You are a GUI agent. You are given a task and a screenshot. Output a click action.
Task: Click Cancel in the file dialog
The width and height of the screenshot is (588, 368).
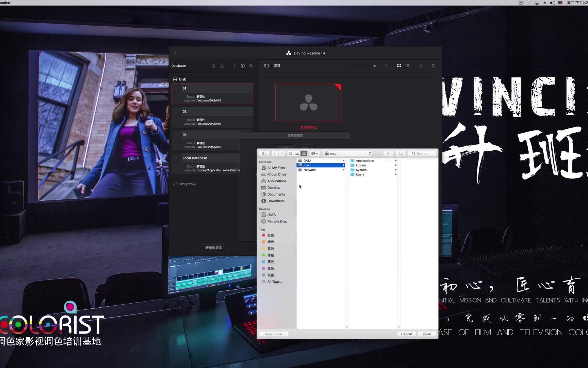(x=406, y=334)
